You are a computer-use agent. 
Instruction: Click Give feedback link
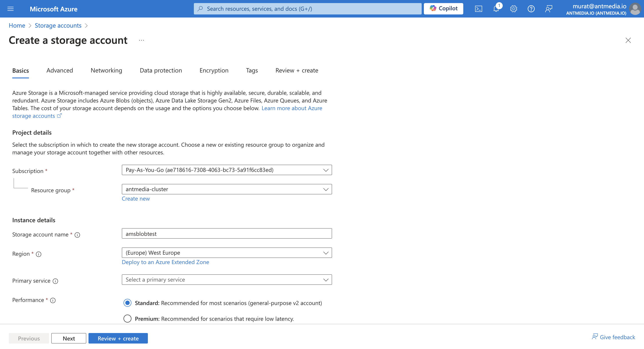614,337
